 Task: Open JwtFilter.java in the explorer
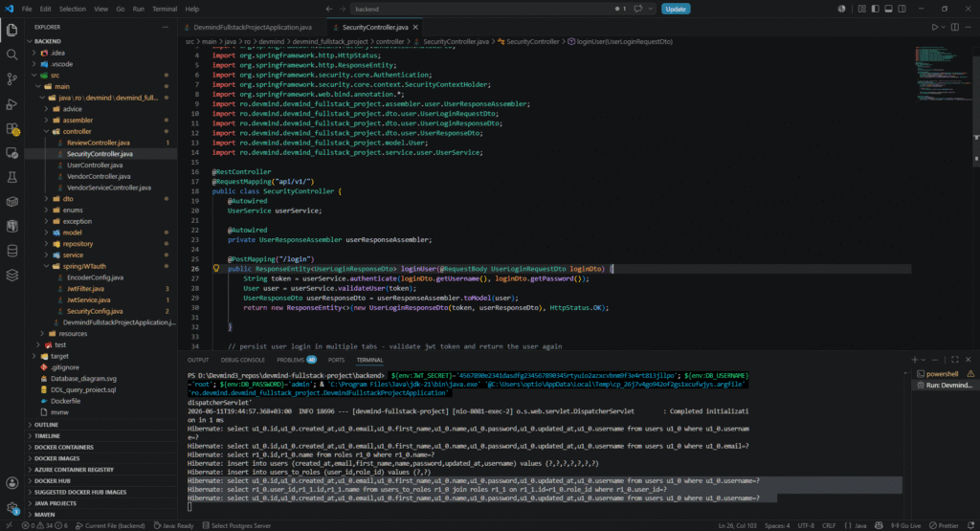pos(85,289)
